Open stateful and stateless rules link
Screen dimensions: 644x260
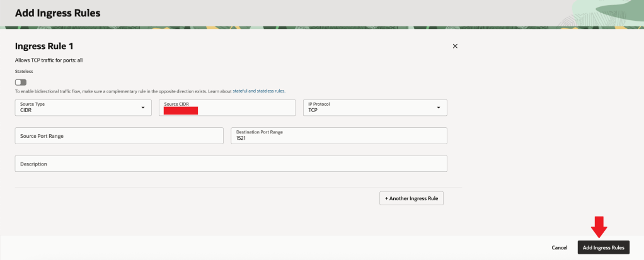[x=258, y=91]
